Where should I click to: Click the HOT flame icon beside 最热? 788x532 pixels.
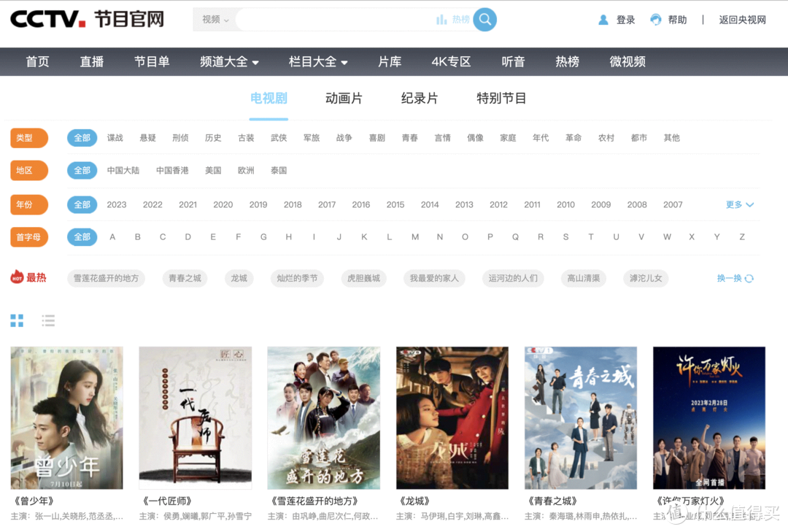click(17, 277)
